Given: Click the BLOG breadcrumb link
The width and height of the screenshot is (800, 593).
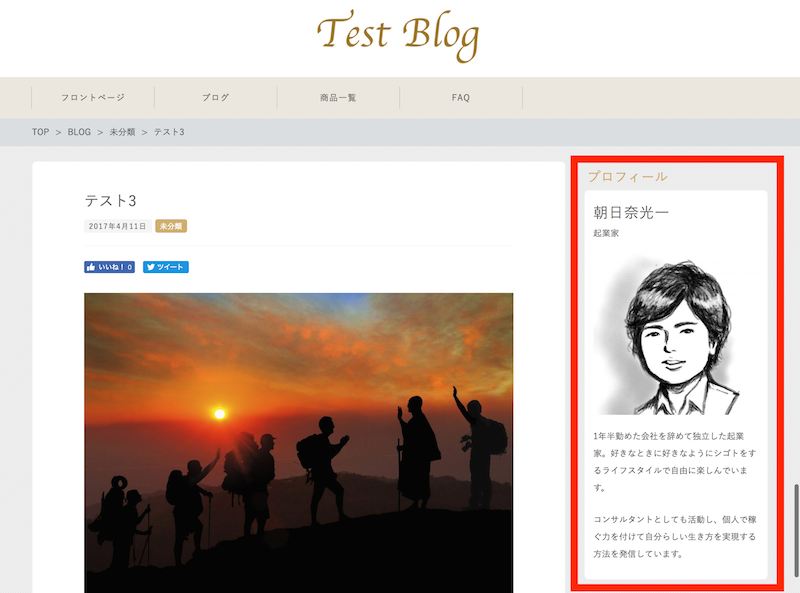Looking at the screenshot, I should 79,132.
